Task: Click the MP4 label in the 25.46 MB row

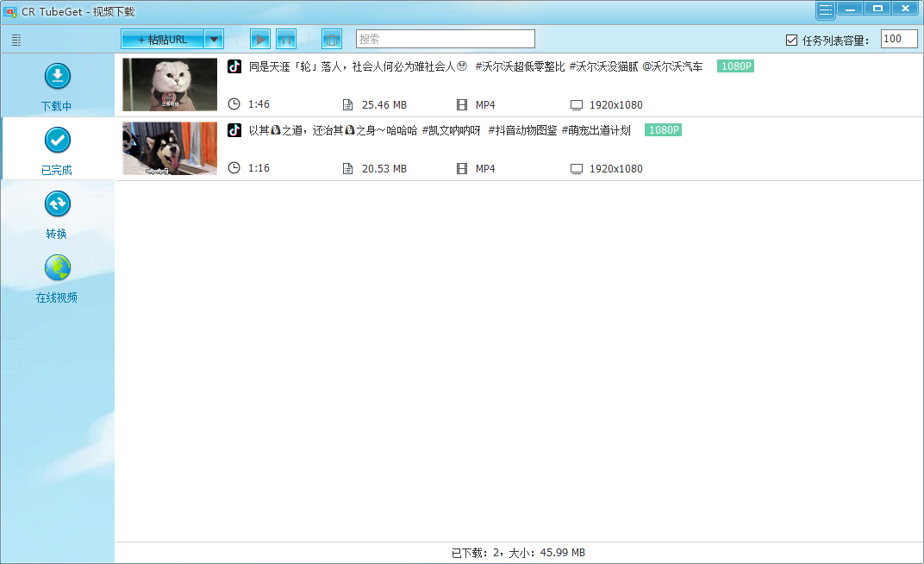Action: 485,105
